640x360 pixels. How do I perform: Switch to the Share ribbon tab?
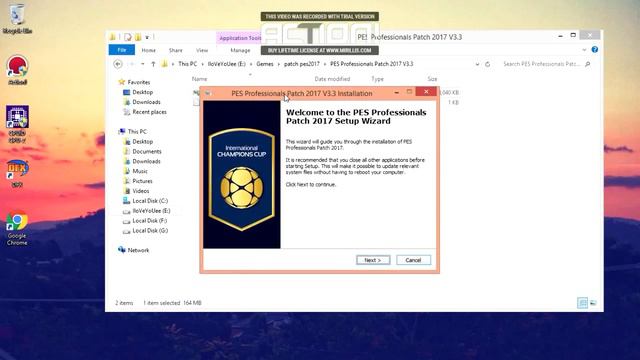click(176, 50)
